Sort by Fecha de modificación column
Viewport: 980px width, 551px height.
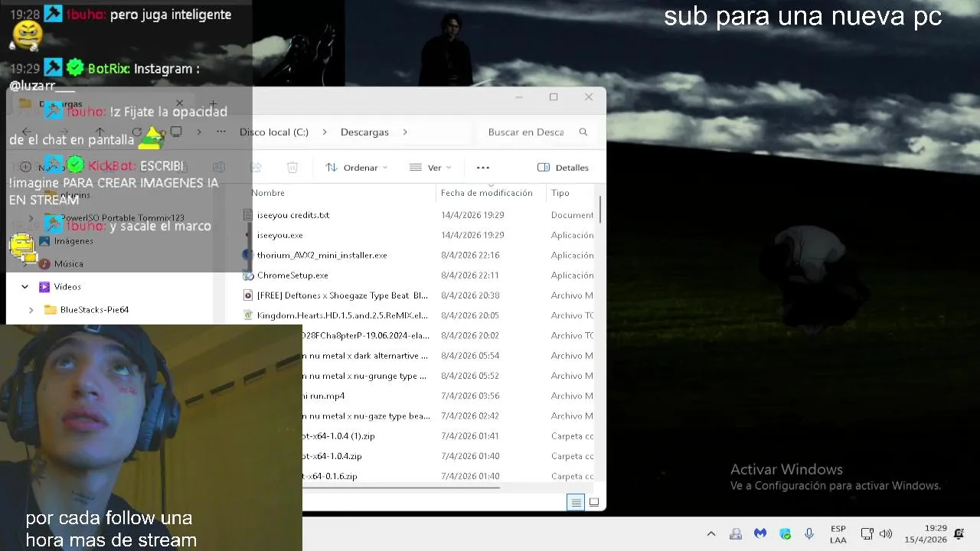click(x=486, y=193)
